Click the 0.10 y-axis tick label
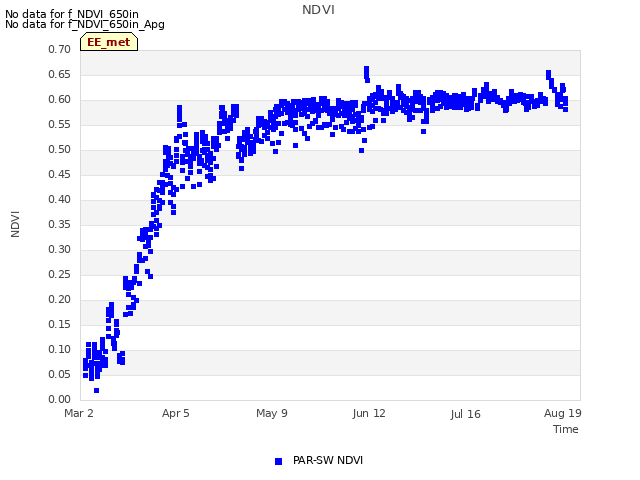The image size is (640, 480). tap(60, 349)
